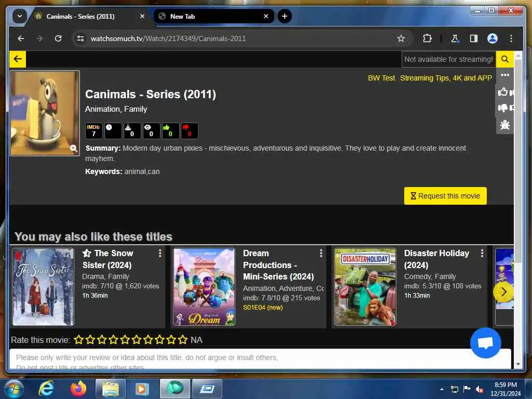
Task: Open the browser extensions puzzle icon
Action: [x=427, y=38]
